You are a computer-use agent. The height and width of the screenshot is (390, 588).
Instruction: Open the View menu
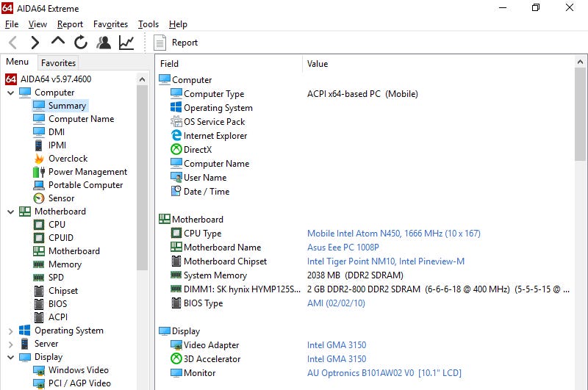[37, 24]
